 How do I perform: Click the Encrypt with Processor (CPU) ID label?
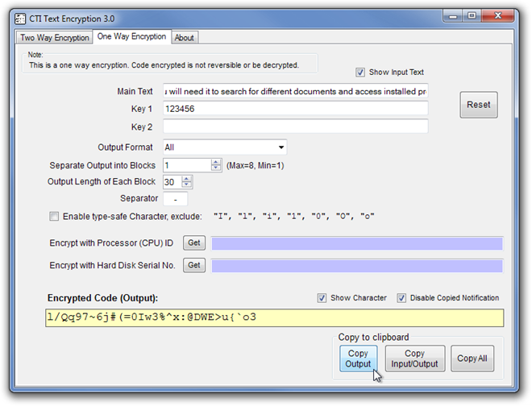point(111,243)
